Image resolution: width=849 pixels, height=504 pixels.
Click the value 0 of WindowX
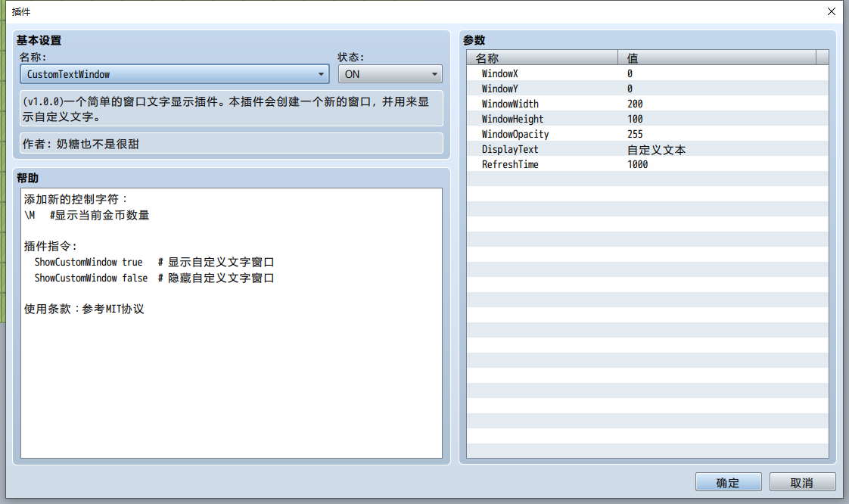[630, 73]
